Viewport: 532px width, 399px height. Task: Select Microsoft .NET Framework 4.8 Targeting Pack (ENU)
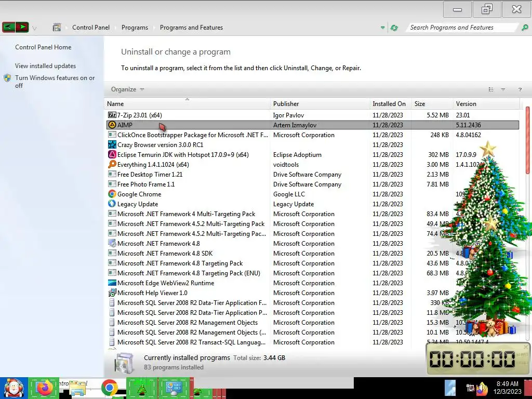(x=312, y=273)
